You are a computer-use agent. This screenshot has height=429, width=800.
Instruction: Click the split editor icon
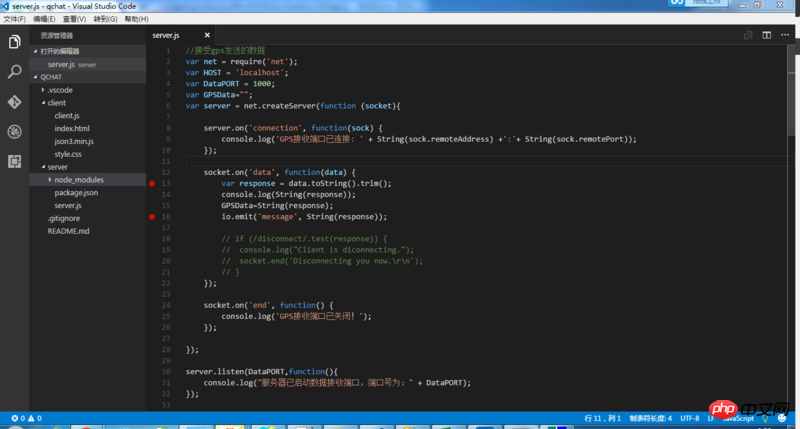coord(767,35)
